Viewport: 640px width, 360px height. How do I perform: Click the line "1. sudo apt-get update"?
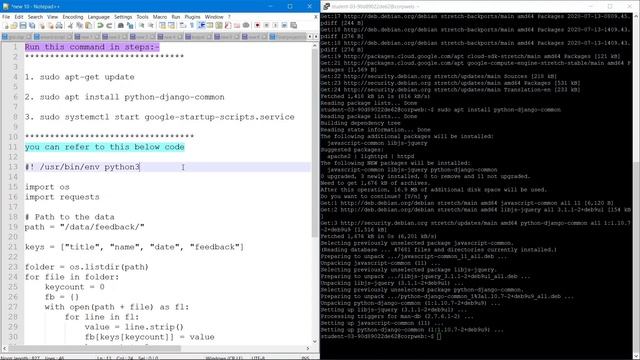[x=80, y=77]
